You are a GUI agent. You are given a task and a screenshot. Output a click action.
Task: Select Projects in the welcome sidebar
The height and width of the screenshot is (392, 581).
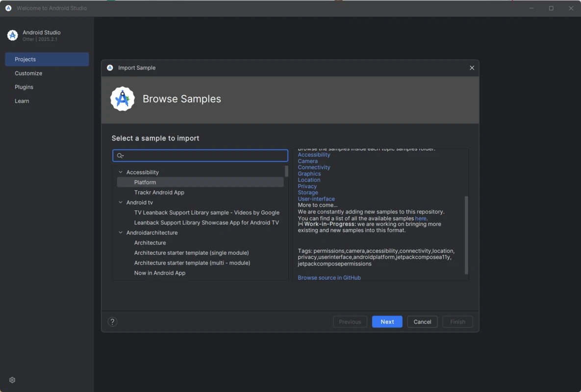tap(47, 59)
